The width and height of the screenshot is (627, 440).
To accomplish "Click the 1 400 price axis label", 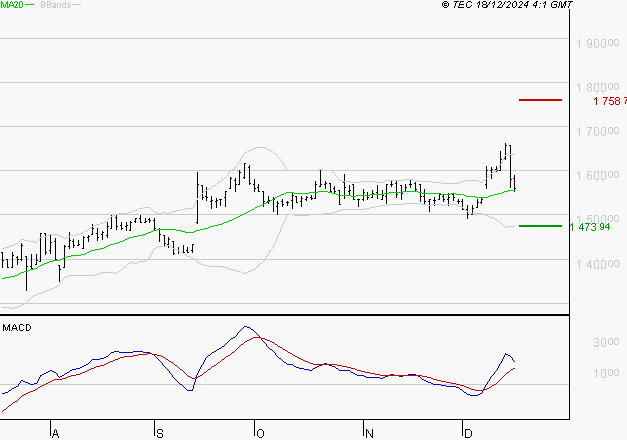I will pyautogui.click(x=597, y=264).
